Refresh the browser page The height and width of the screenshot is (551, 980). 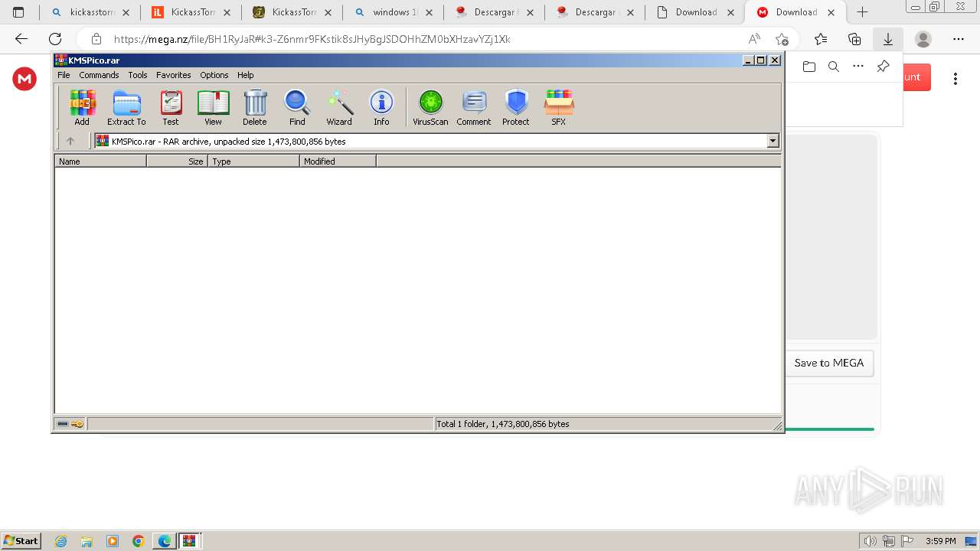click(x=55, y=39)
